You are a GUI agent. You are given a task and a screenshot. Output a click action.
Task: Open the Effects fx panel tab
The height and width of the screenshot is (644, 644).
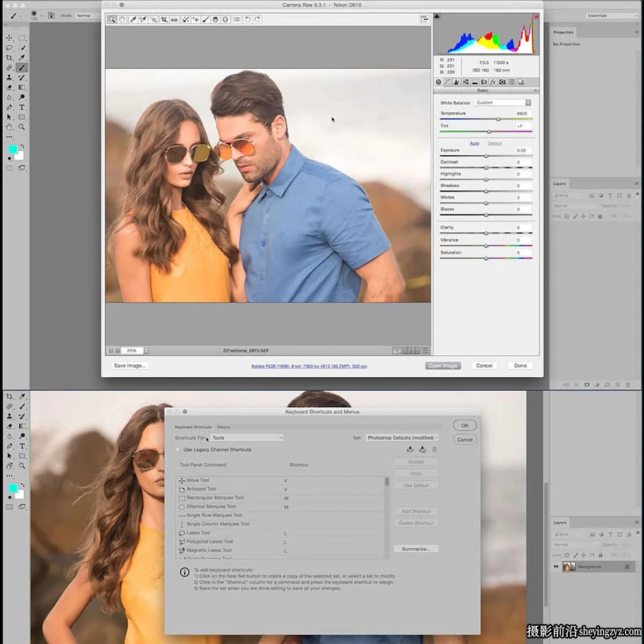[x=493, y=82]
